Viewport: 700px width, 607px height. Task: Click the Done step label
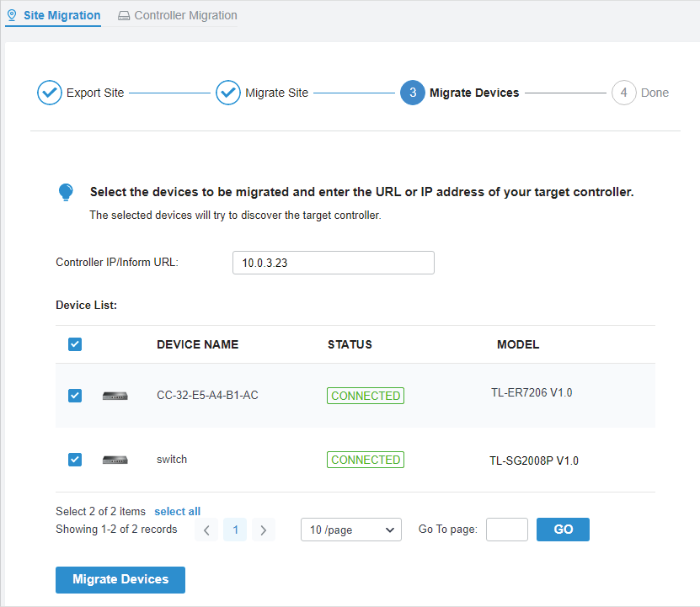(x=655, y=93)
